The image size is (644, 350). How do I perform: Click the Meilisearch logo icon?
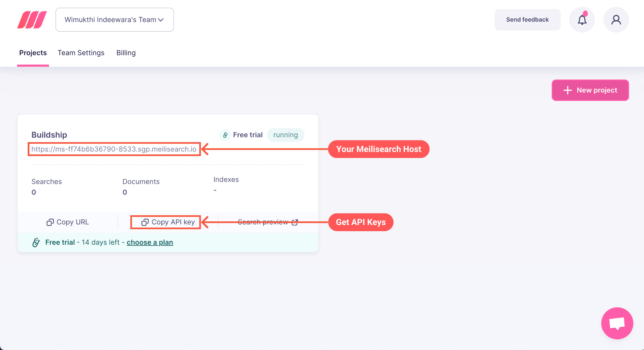point(32,20)
